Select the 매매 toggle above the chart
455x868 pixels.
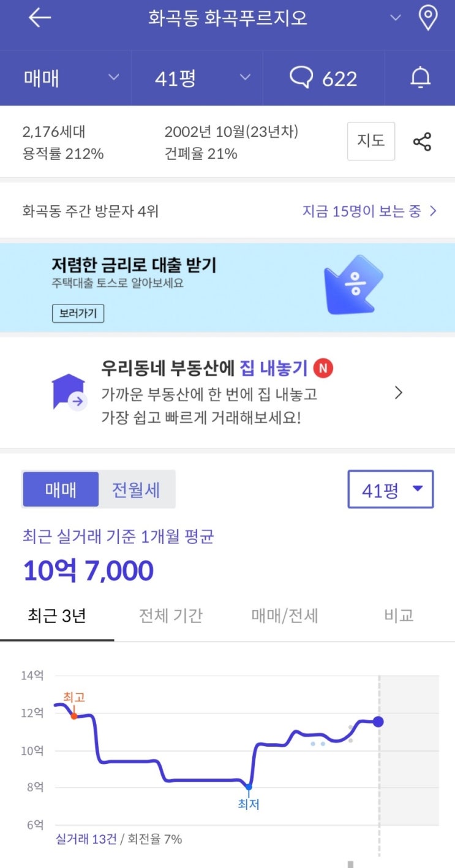(x=61, y=489)
